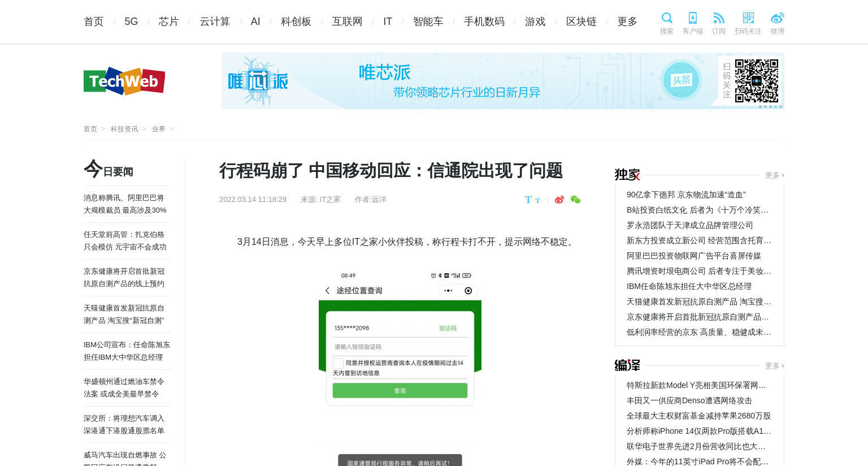The image size is (868, 466).
Task: Click the article source 来源: IT之家
Action: pos(320,200)
